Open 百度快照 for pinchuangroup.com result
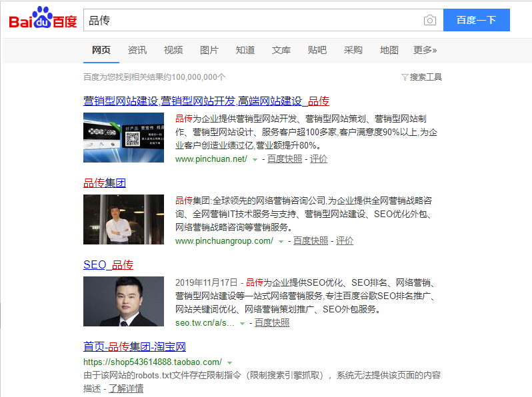Image resolution: width=532 pixels, height=397 pixels. [311, 241]
